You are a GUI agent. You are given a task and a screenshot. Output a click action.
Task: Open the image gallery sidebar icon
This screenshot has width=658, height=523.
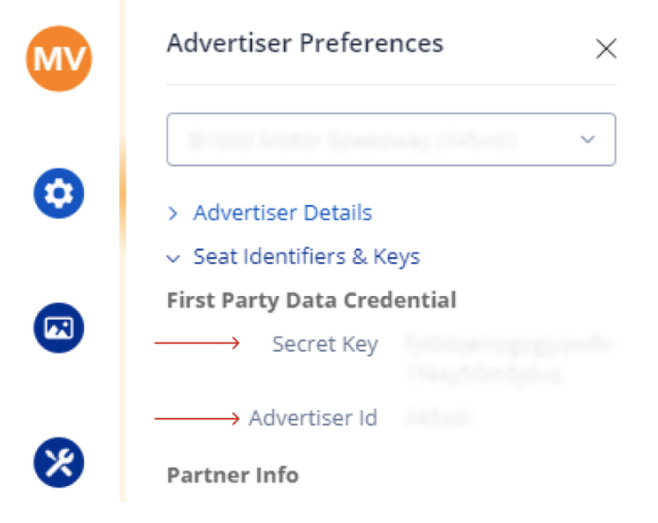[x=59, y=327]
